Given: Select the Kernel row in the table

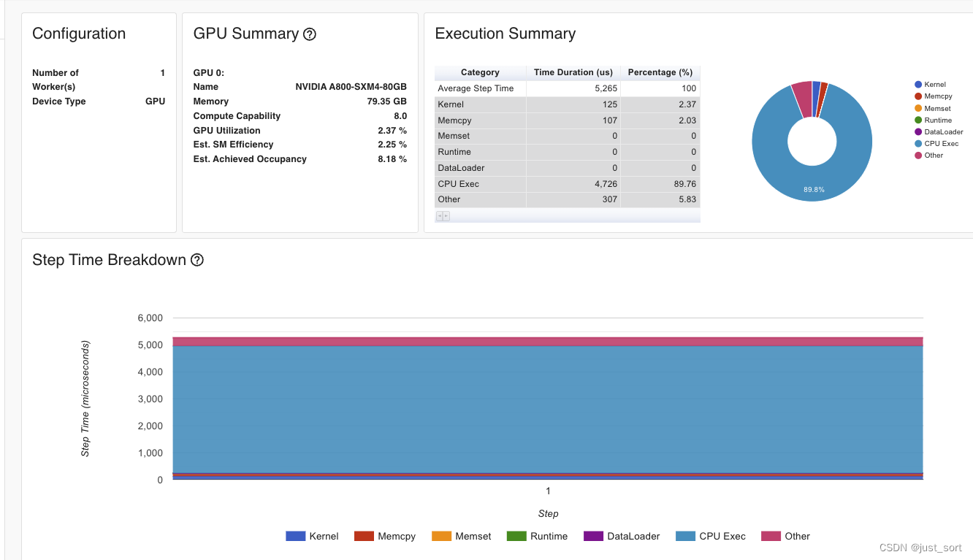Looking at the screenshot, I should click(x=567, y=104).
